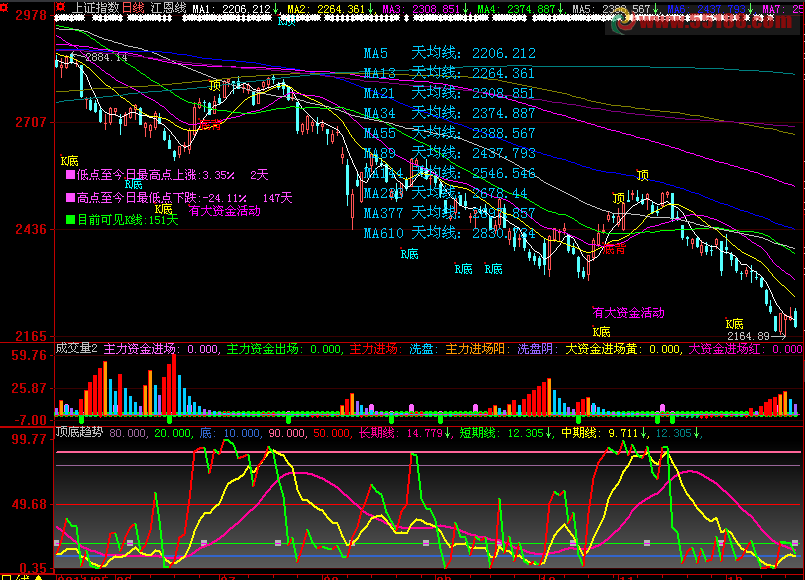Select the MA13 天均线 2264.361 legend row

[x=450, y=73]
